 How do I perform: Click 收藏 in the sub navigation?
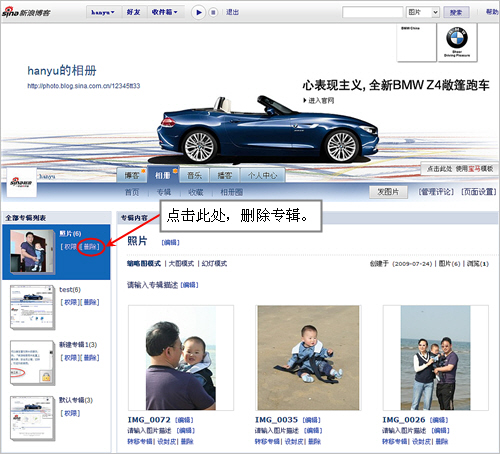click(x=196, y=192)
